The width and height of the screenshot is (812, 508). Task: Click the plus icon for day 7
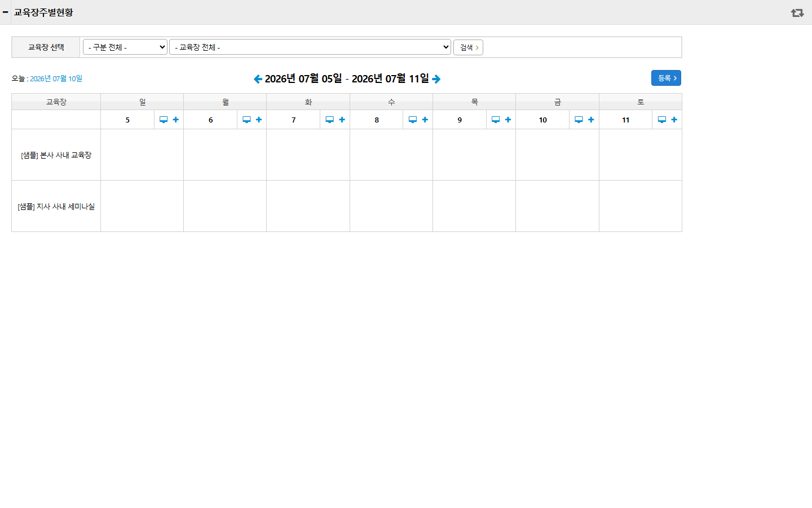(x=342, y=120)
